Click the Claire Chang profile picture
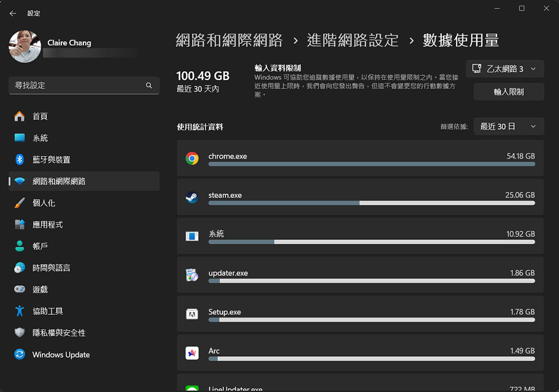This screenshot has height=392, width=559. click(25, 46)
